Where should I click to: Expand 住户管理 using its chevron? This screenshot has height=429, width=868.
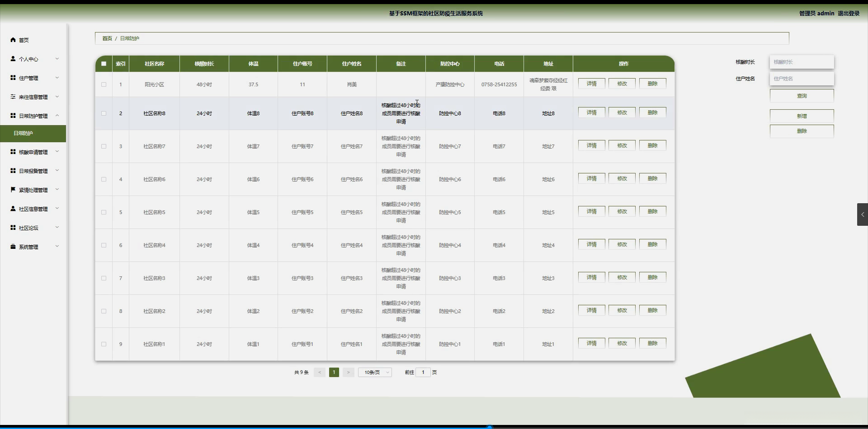coord(57,78)
